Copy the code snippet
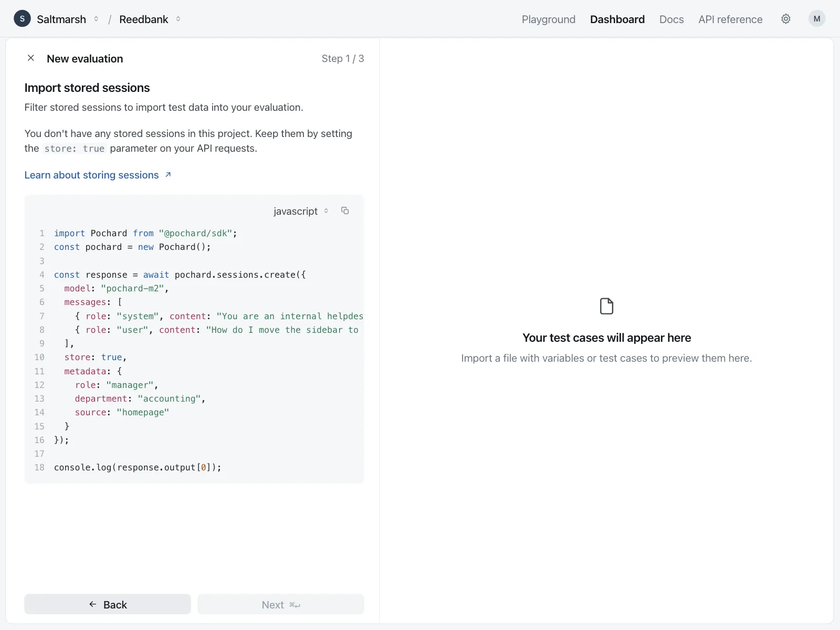Viewport: 840px width, 630px height. click(345, 211)
